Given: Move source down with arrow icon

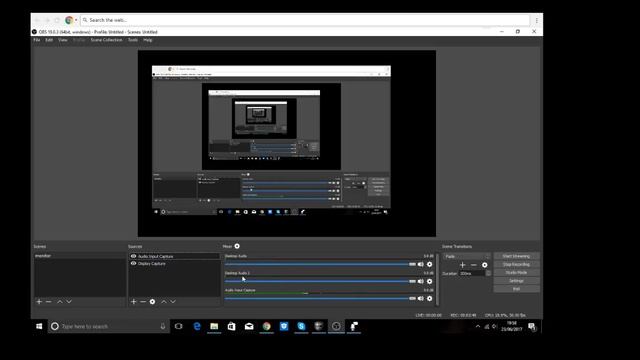Looking at the screenshot, I should (x=173, y=302).
